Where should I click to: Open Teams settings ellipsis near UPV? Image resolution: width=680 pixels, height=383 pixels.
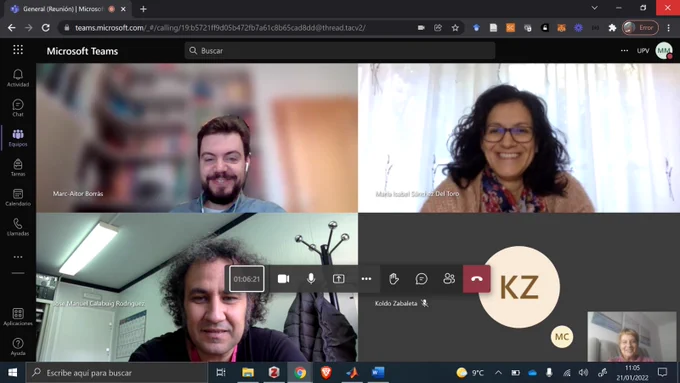point(624,51)
